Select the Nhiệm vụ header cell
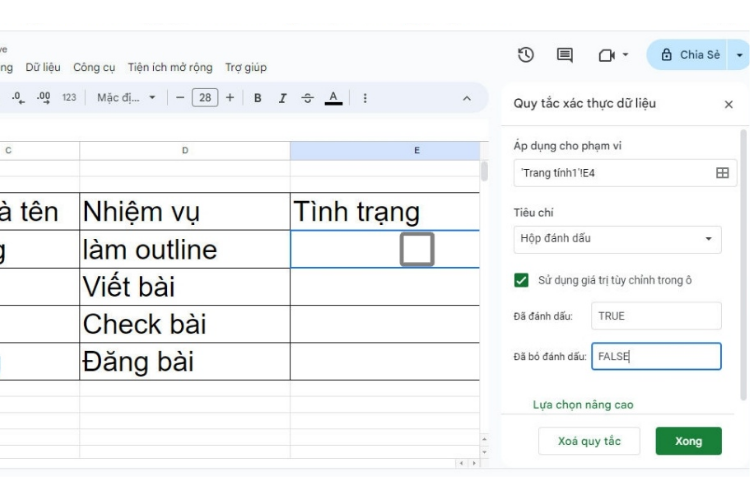 pos(185,211)
